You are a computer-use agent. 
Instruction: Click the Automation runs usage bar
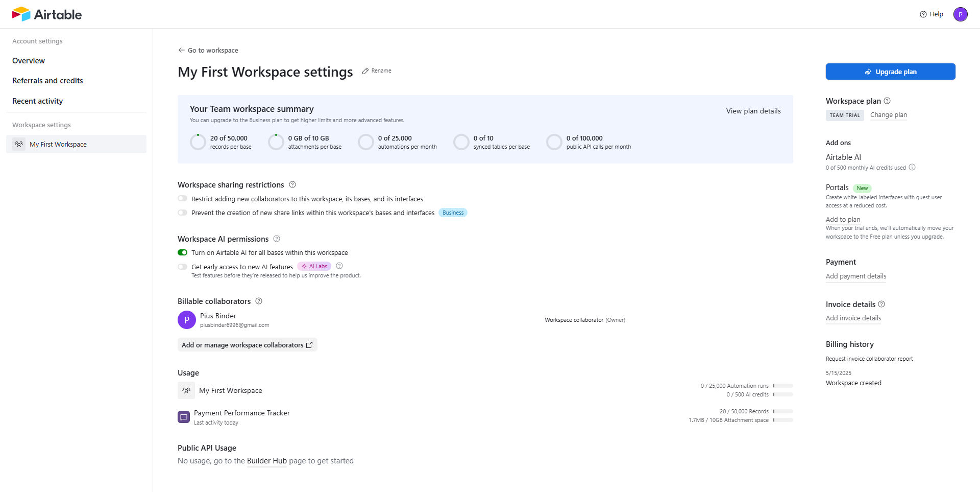pos(783,386)
